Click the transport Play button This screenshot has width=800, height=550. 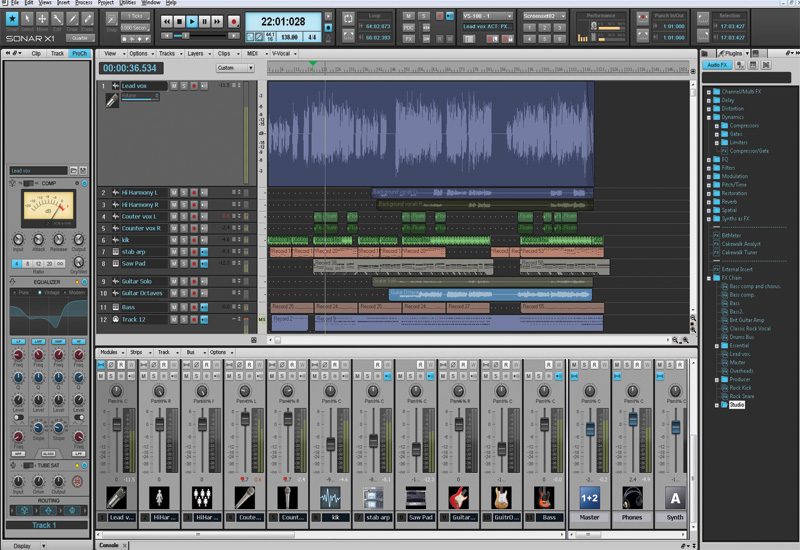click(192, 21)
